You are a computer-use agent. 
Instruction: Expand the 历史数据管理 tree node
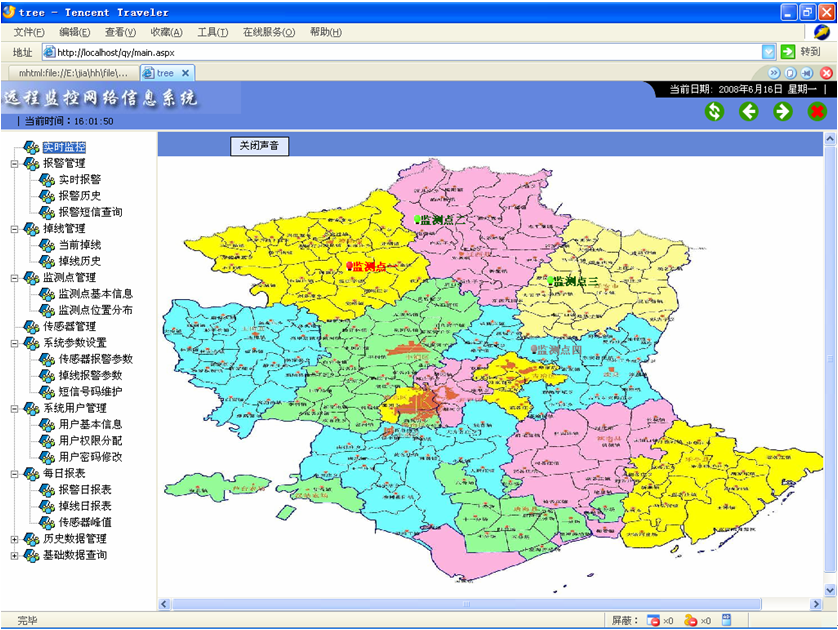[14, 539]
